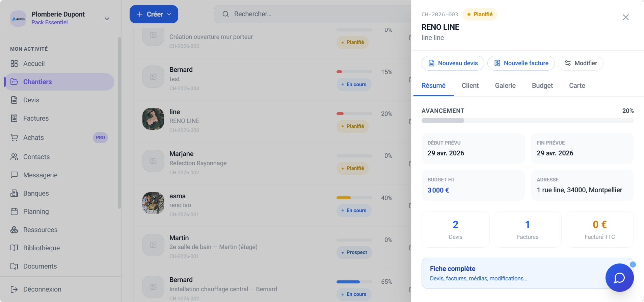Click the Achats shopping cart icon
This screenshot has height=302, width=644.
(14, 137)
